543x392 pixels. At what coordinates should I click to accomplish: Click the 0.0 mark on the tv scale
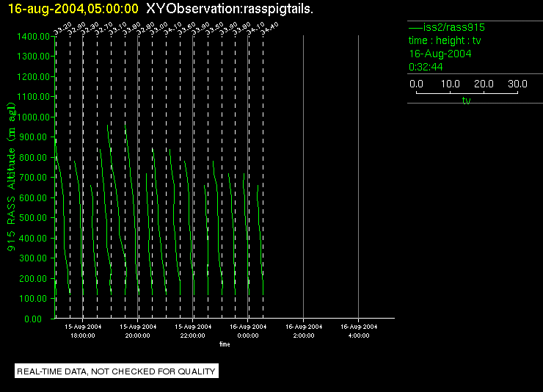click(416, 84)
